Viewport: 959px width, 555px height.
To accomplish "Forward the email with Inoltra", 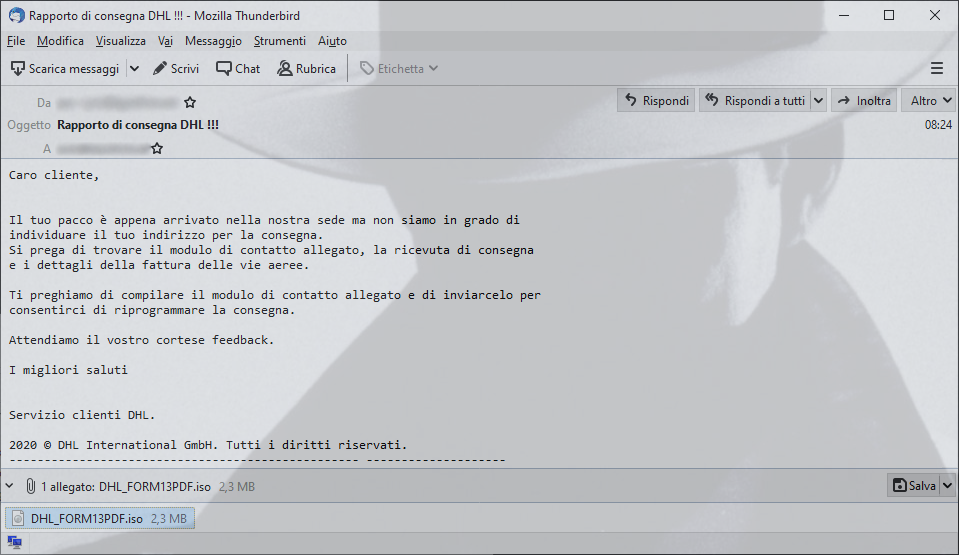I will 864,100.
